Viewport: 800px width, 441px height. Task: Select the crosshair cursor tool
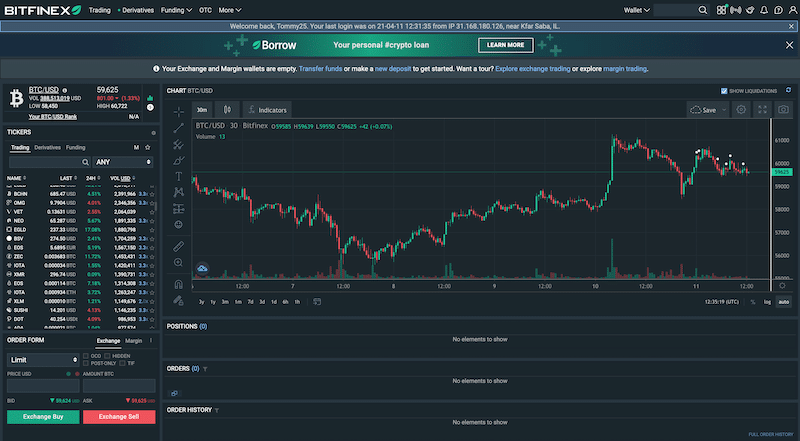tap(178, 112)
